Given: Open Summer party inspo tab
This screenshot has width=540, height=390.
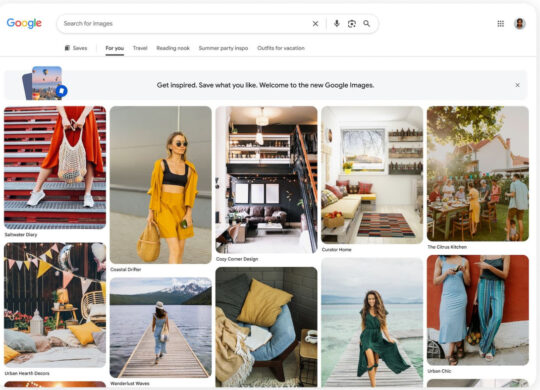Looking at the screenshot, I should pos(223,48).
